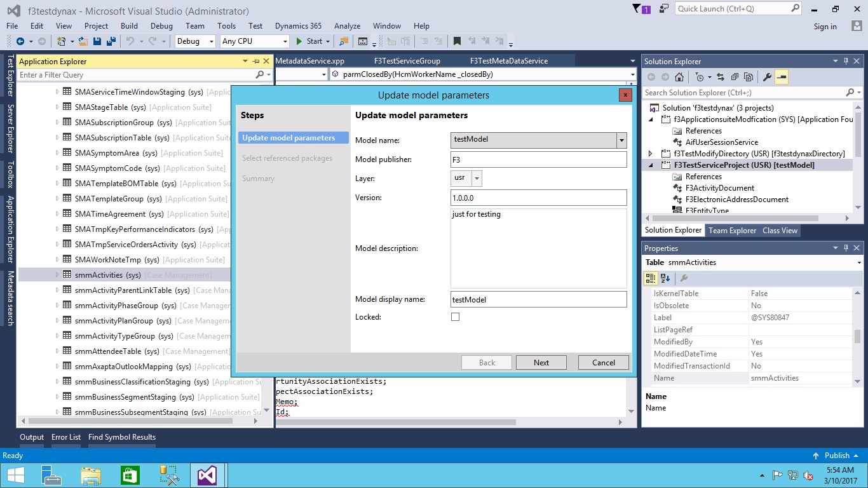Switch to Class View tab
The height and width of the screenshot is (488, 868).
[x=780, y=231]
